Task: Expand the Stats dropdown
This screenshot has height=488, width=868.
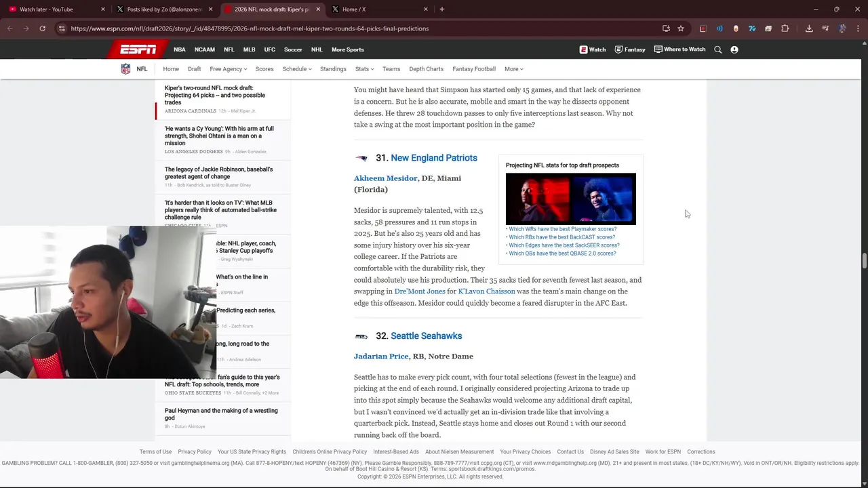Action: [x=364, y=69]
